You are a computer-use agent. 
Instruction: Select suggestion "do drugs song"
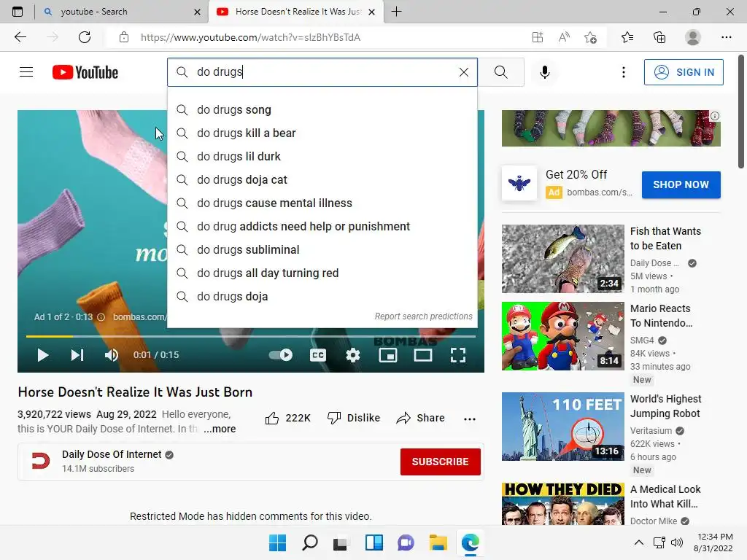pyautogui.click(x=322, y=109)
